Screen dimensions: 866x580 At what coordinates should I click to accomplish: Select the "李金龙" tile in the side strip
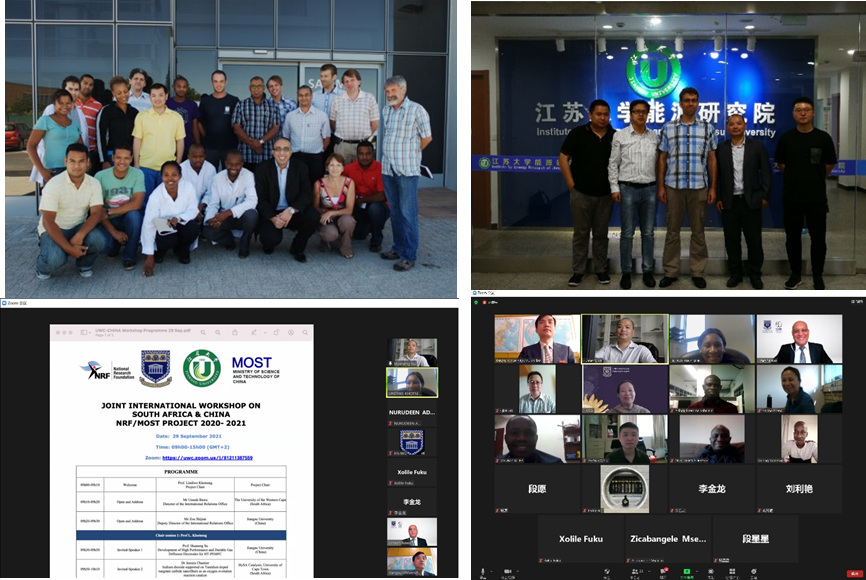(x=412, y=502)
